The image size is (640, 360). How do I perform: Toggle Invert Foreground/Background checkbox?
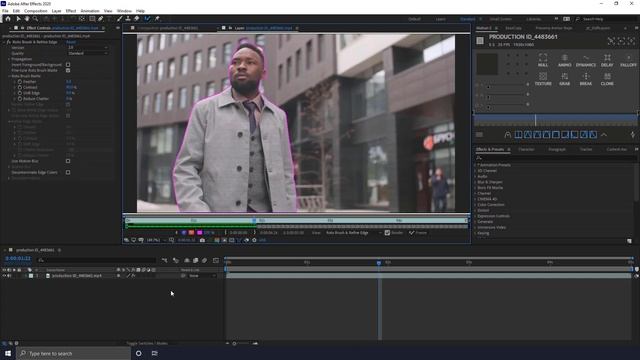[x=68, y=64]
